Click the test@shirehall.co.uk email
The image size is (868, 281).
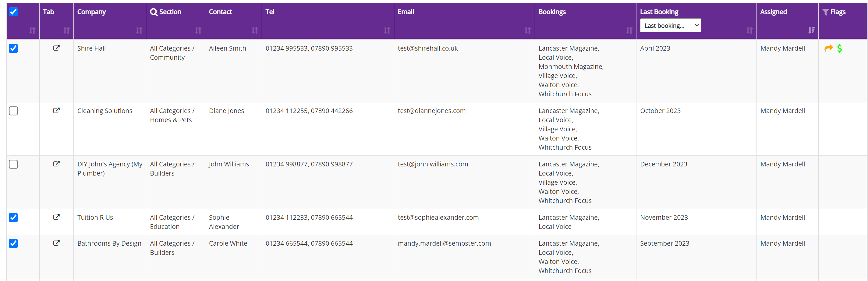point(427,48)
